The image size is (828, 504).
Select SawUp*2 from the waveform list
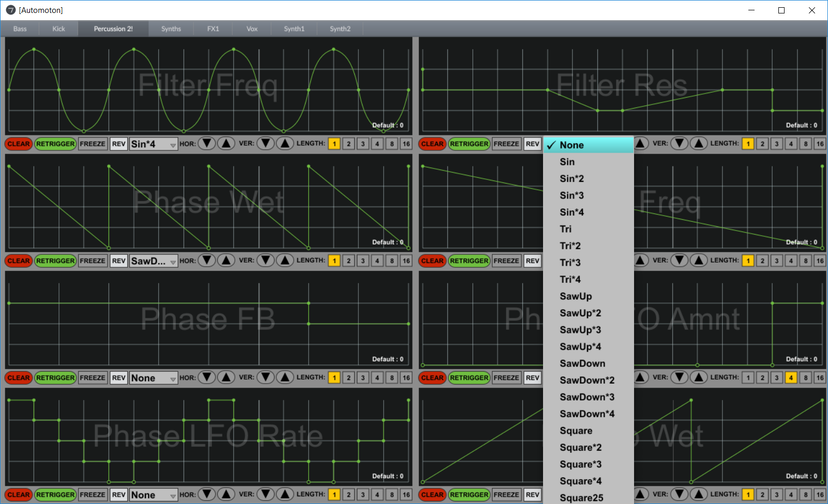pyautogui.click(x=580, y=313)
